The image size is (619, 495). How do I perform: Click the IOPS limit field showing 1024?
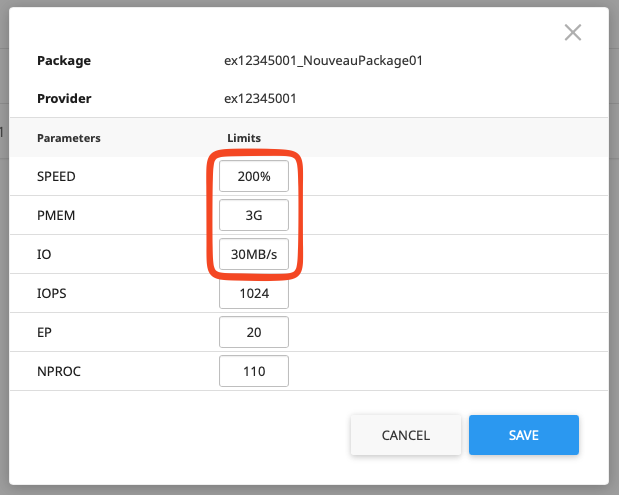[254, 294]
